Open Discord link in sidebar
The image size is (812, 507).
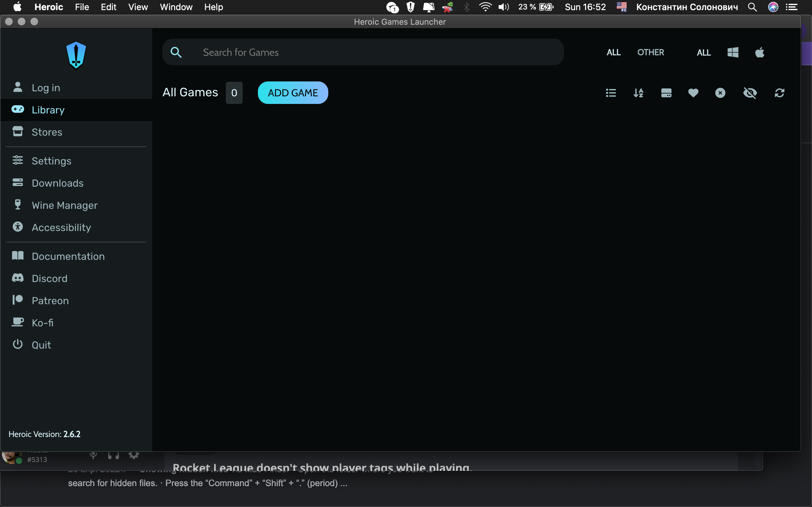click(x=49, y=278)
